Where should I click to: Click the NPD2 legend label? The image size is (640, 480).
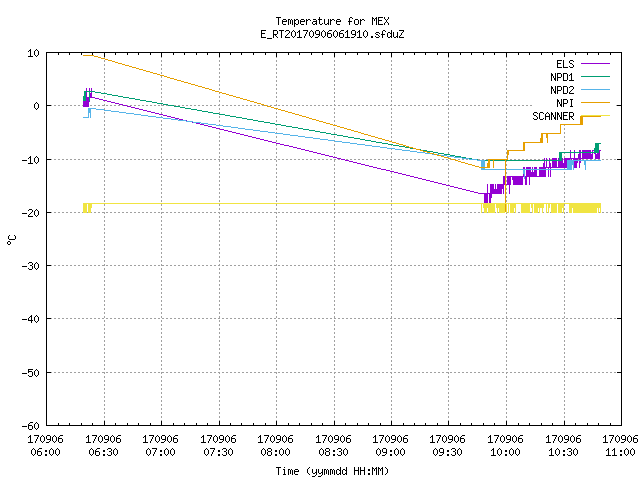[562, 90]
